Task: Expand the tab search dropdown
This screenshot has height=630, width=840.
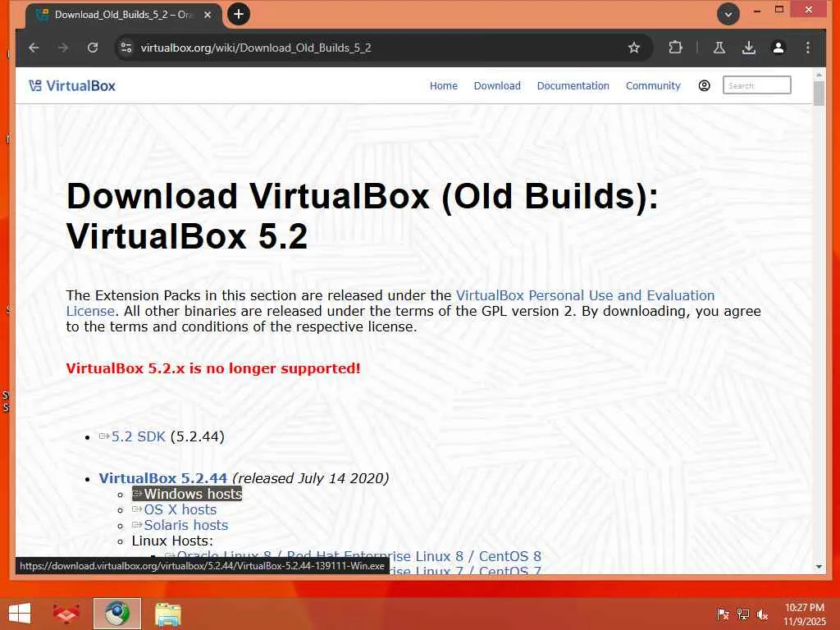Action: [x=728, y=15]
